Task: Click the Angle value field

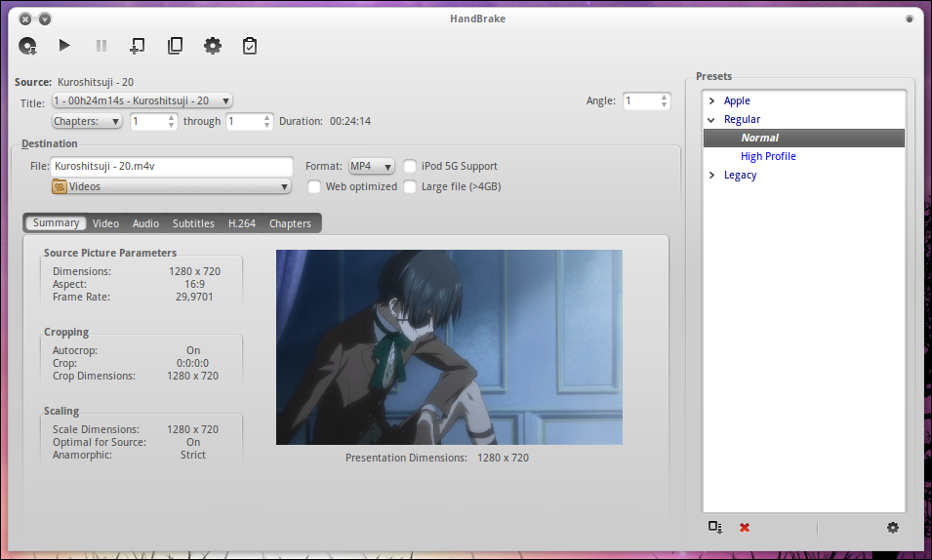Action: (641, 101)
